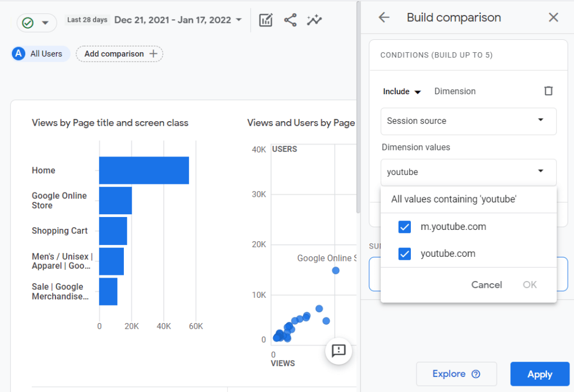Navigate back in the Build comparison panel
The width and height of the screenshot is (574, 392).
pos(383,17)
